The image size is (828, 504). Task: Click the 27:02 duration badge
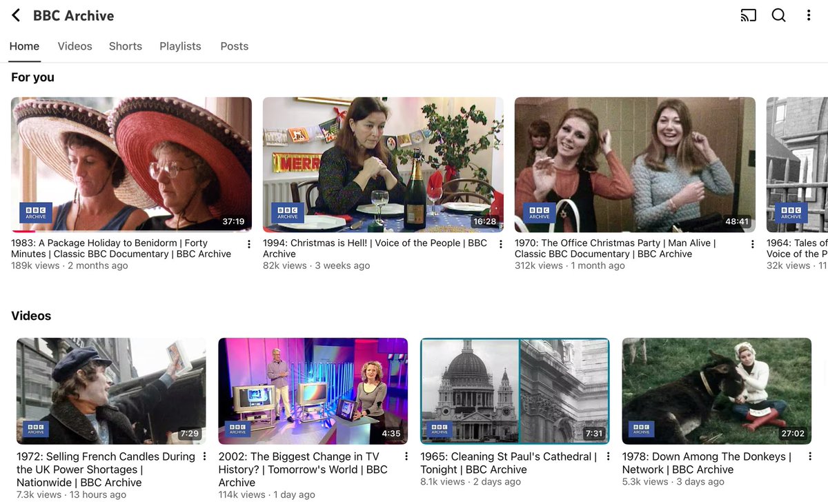pyautogui.click(x=793, y=434)
